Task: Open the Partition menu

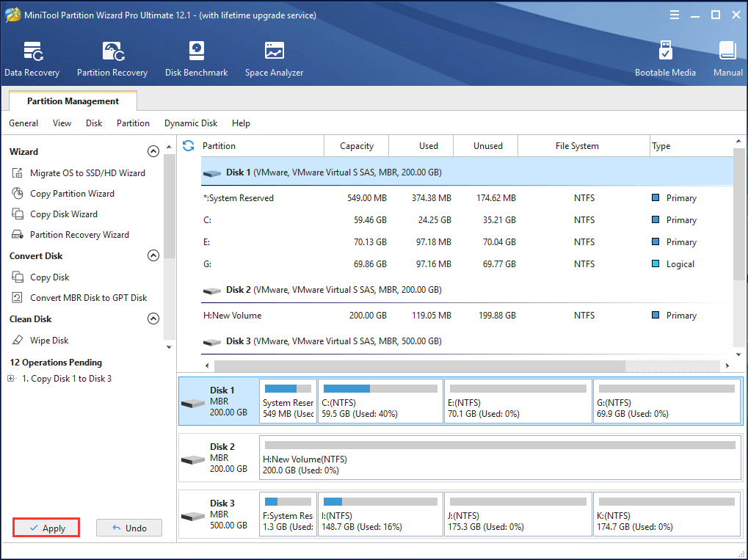Action: pyautogui.click(x=133, y=123)
